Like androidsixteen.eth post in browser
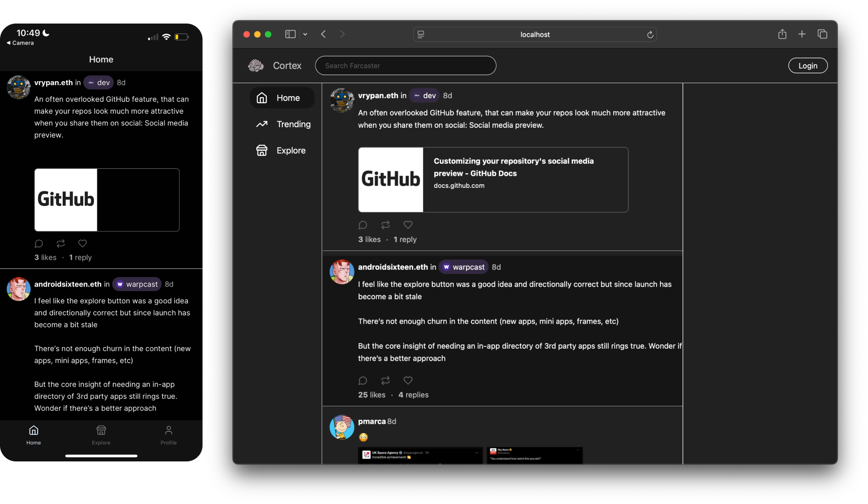This screenshot has height=504, width=868. [x=408, y=380]
